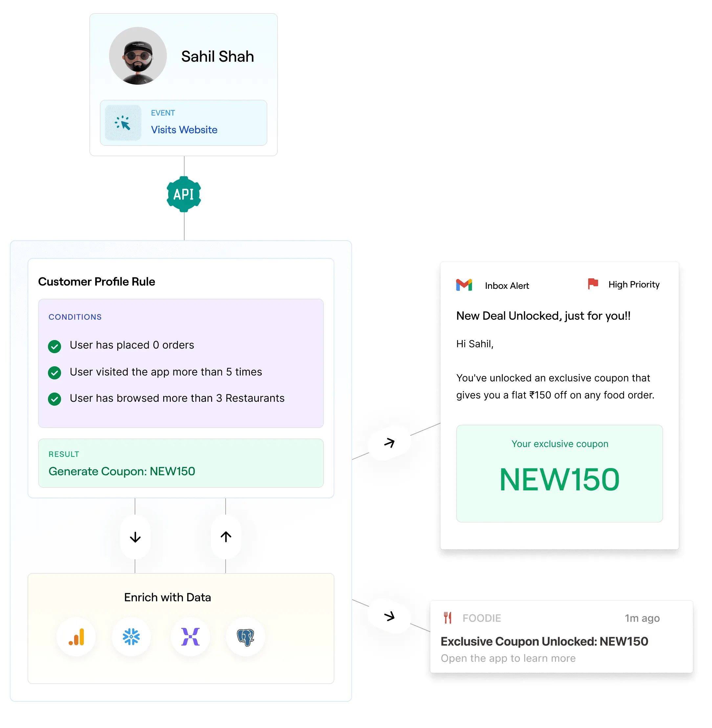This screenshot has width=712, height=728.
Task: Select the purple X data source icon
Action: click(190, 637)
